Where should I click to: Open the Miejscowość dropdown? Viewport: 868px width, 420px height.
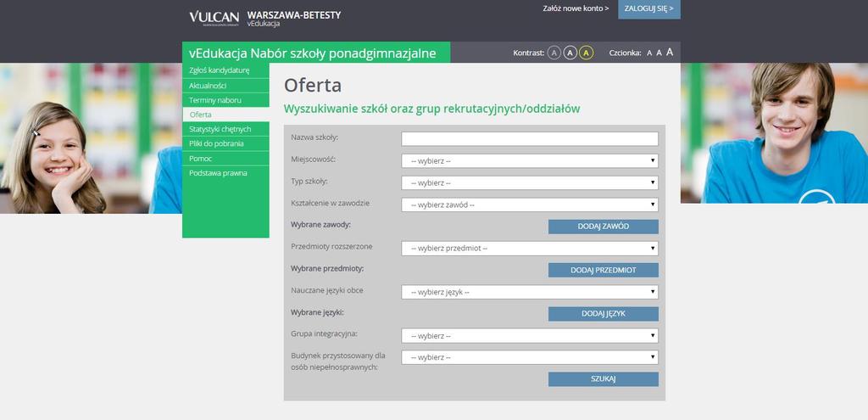pyautogui.click(x=530, y=161)
